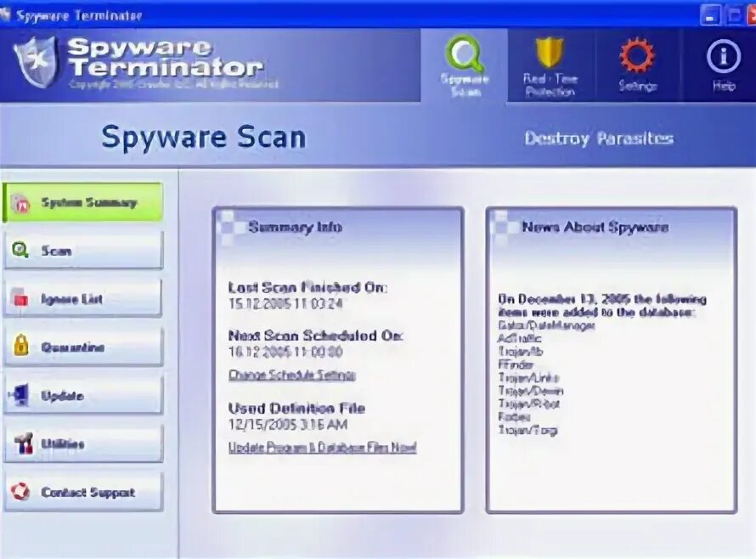Screen dimensions: 756x559
Task: Click the 'Spyware Scan' page heading
Action: tap(204, 138)
